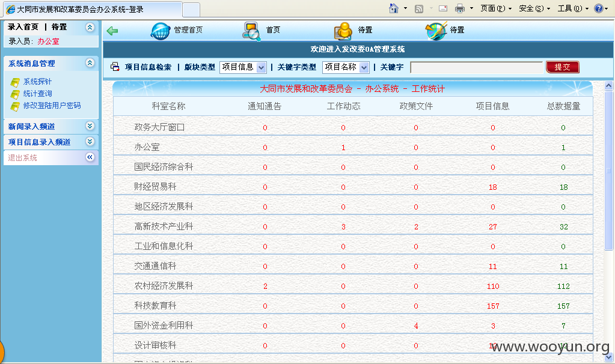Click the 地区经济发展科 row name
This screenshot has height=364, width=615.
[164, 207]
